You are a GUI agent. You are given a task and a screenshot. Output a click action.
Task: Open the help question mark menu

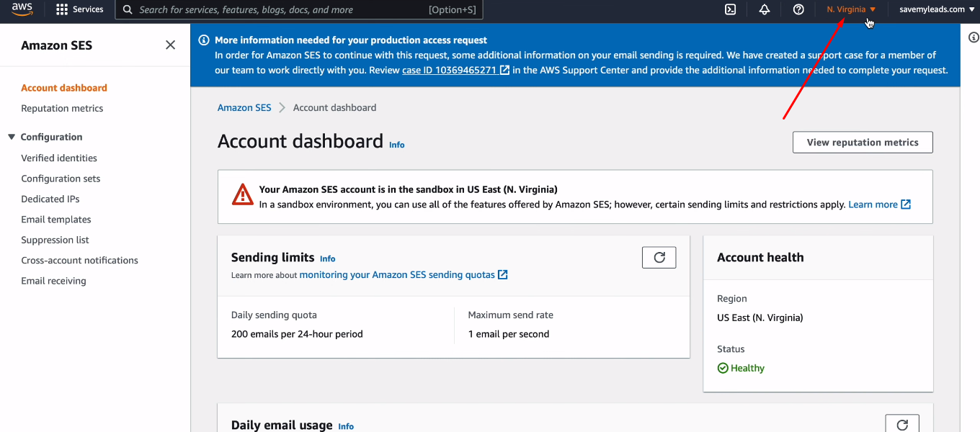tap(798, 9)
